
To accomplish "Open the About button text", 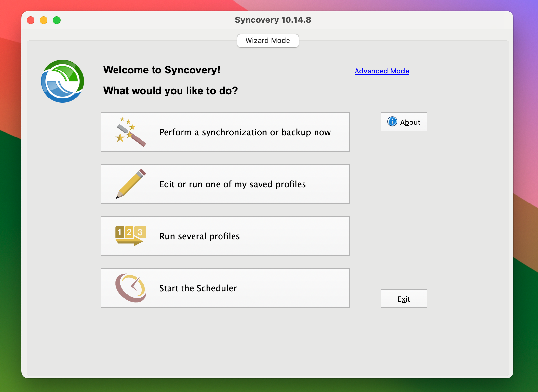I will pyautogui.click(x=410, y=122).
